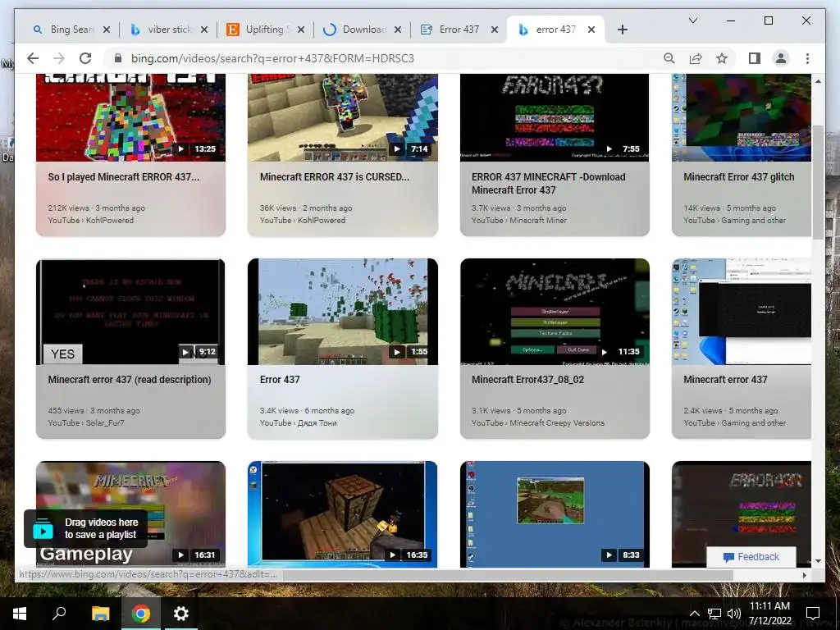This screenshot has width=840, height=630.
Task: Click title 'Minecraft Error 437 glitch'
Action: [x=739, y=177]
